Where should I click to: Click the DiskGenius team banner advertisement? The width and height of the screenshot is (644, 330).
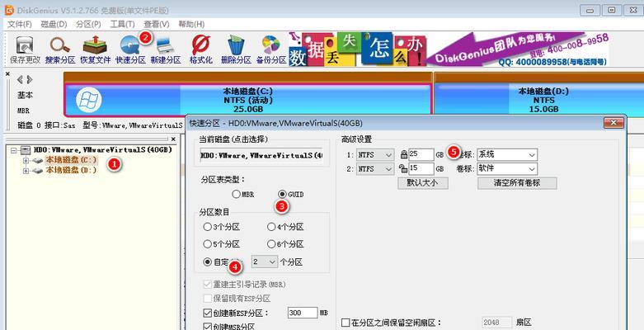coord(449,49)
